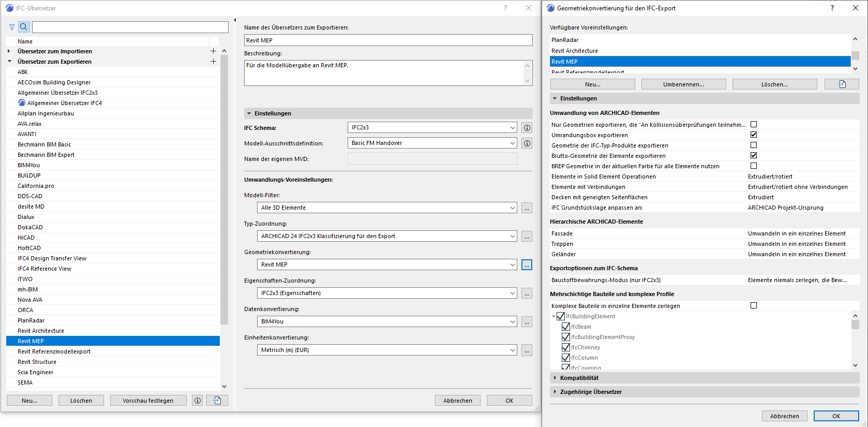The height and width of the screenshot is (427, 868).
Task: Collapse the left list panel with arrow
Action: point(235,20)
